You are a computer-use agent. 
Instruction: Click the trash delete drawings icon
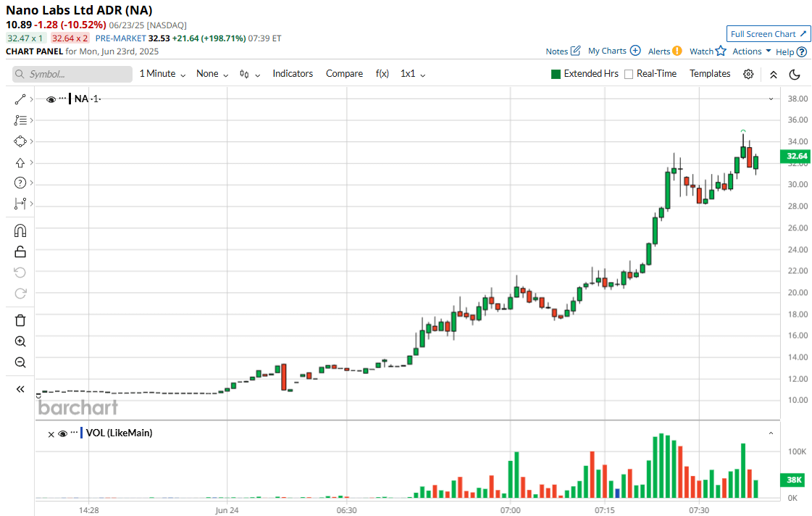(x=20, y=320)
